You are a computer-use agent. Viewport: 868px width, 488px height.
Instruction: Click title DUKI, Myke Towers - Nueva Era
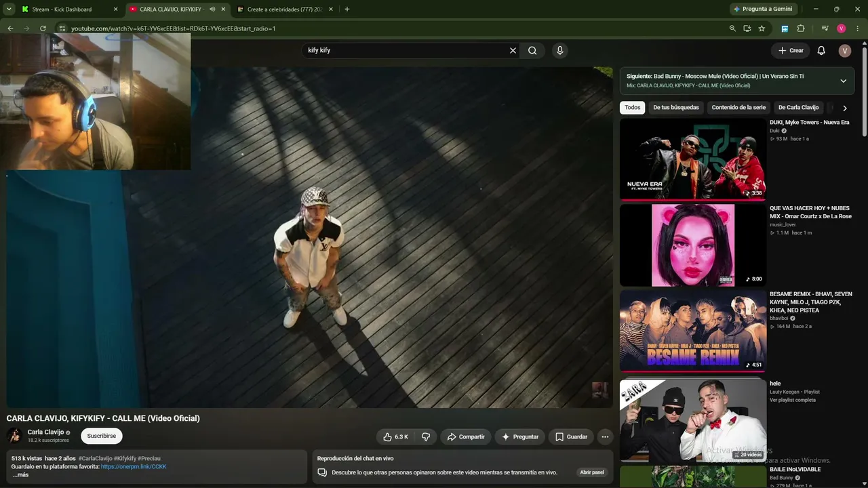(810, 123)
